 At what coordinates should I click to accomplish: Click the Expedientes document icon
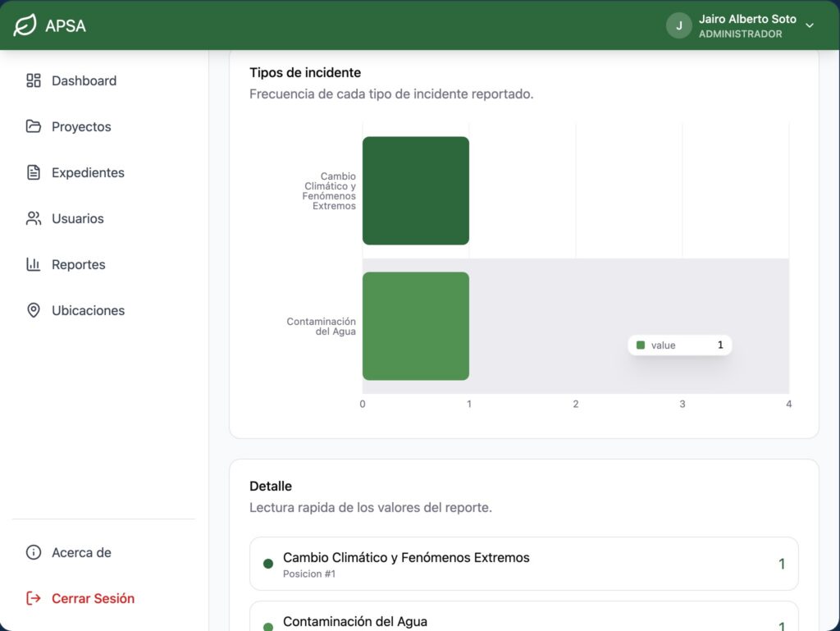(x=34, y=172)
